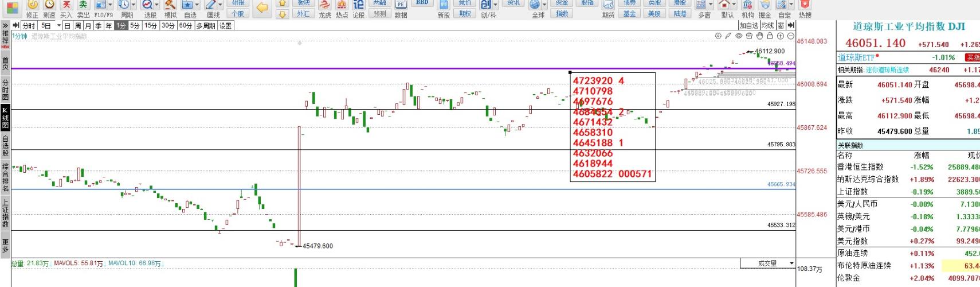Expand the 选股 dropdown arrow
The image size is (980, 287).
tap(156, 5)
